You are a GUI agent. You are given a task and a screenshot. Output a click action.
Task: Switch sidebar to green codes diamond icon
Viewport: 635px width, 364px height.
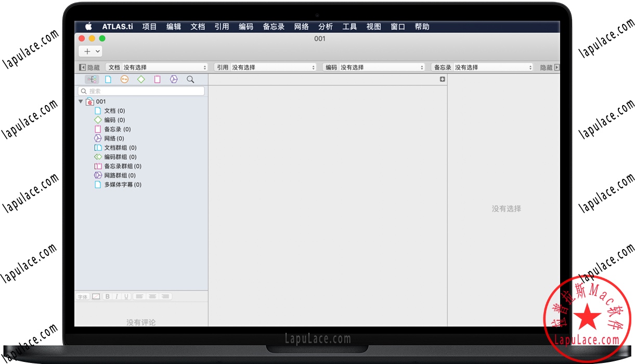pos(141,80)
